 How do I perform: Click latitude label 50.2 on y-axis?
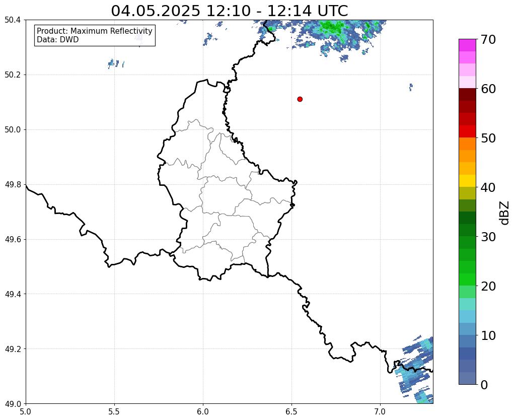click(x=13, y=75)
